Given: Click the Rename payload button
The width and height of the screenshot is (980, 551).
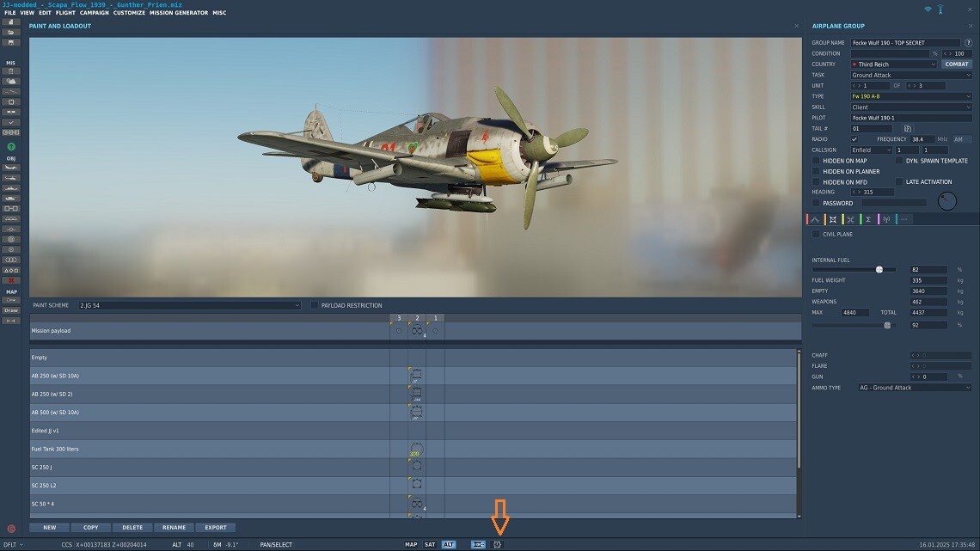Looking at the screenshot, I should [174, 527].
